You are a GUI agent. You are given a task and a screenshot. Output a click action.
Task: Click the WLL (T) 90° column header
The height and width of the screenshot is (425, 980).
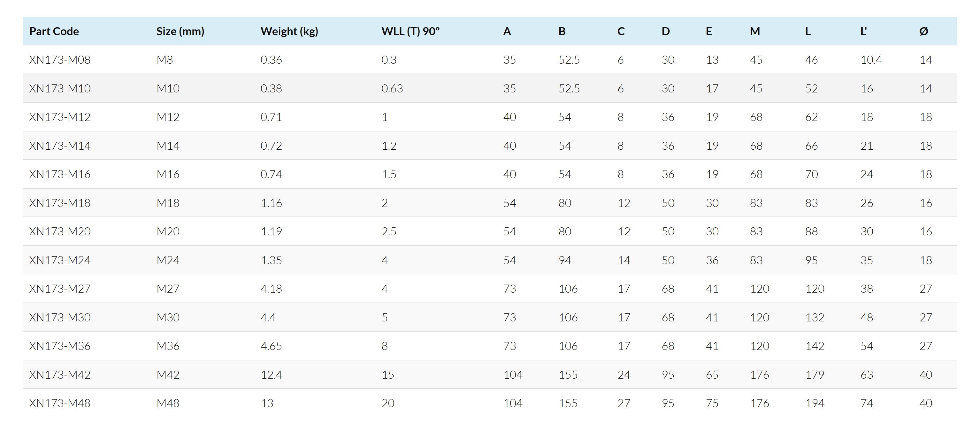[410, 31]
